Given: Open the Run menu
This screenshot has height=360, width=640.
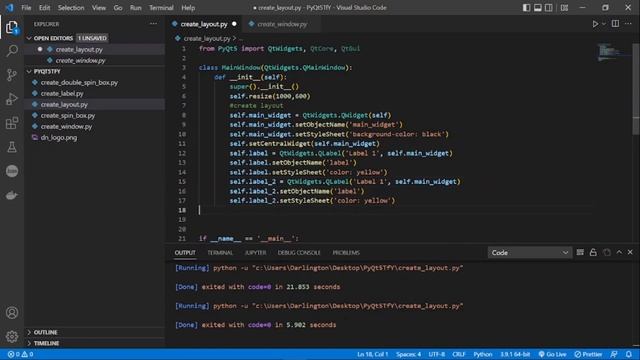Looking at the screenshot, I should coord(136,8).
